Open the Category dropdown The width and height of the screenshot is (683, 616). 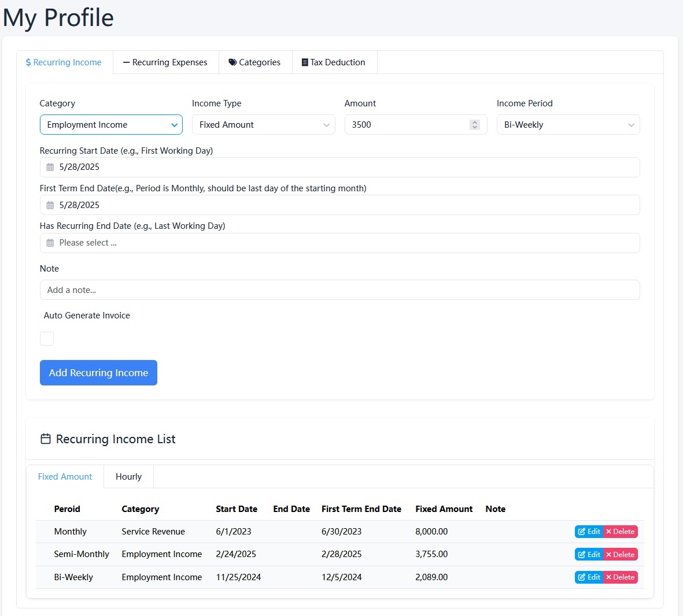click(110, 124)
